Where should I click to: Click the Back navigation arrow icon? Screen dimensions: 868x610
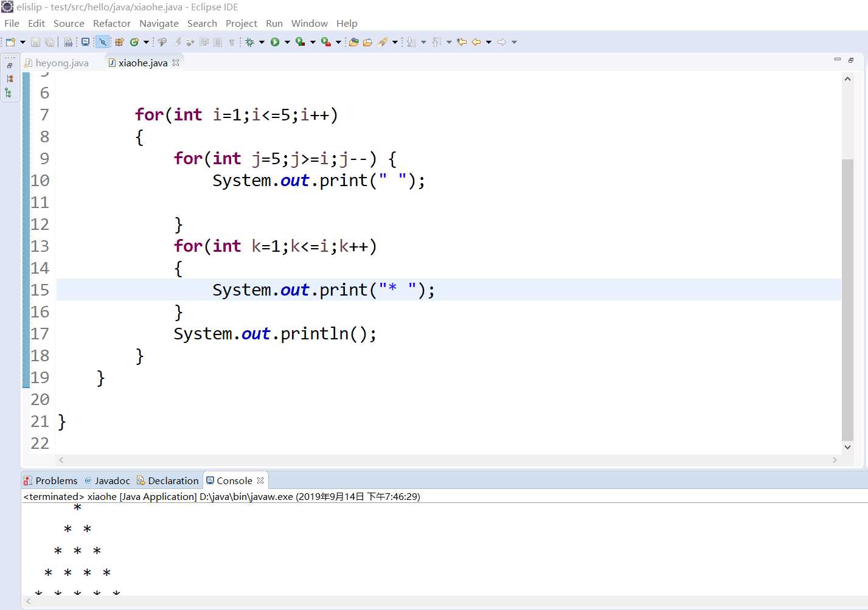pos(476,42)
